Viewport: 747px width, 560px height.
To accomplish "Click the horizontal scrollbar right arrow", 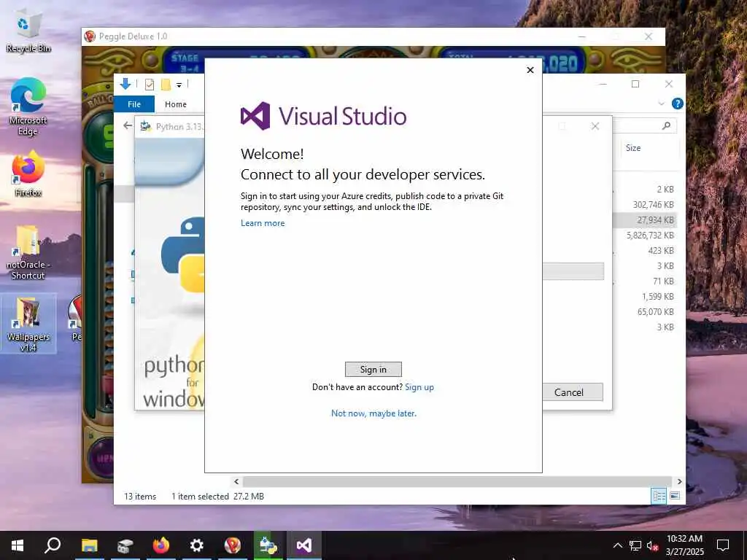I will coord(679,481).
